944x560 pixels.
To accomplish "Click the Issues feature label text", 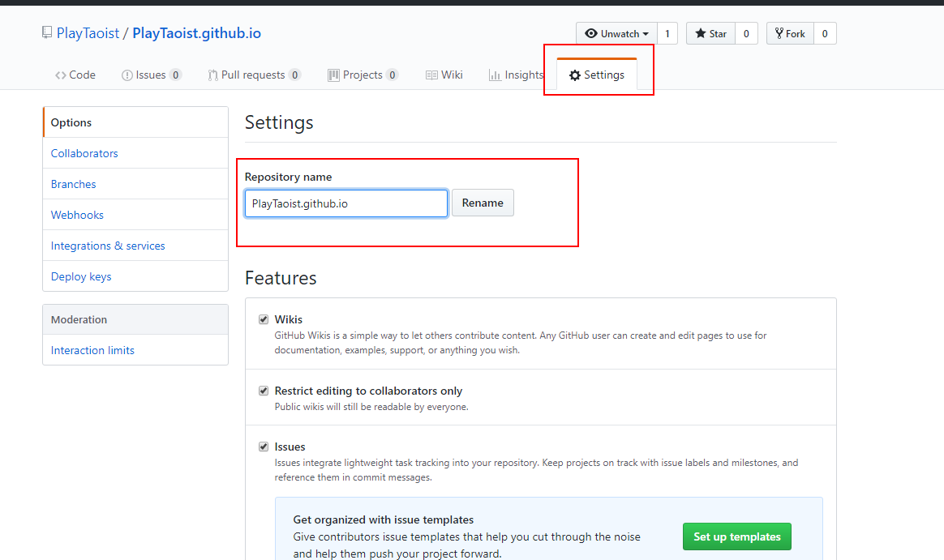I will point(290,447).
